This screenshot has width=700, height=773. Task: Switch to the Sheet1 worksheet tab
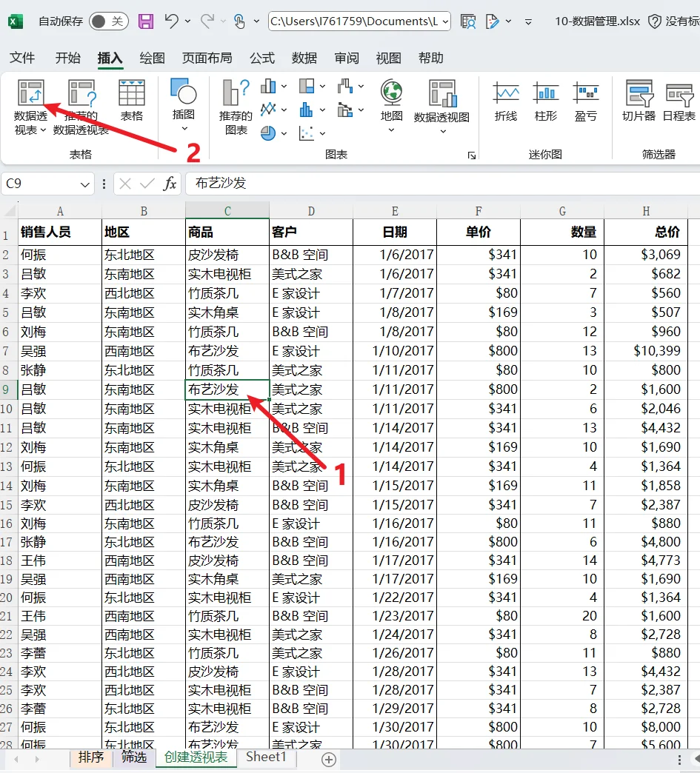(x=266, y=757)
